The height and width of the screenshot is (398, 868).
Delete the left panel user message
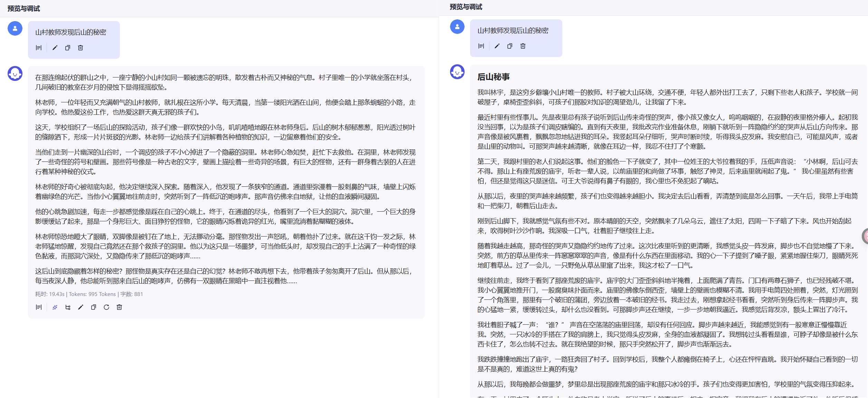click(80, 48)
